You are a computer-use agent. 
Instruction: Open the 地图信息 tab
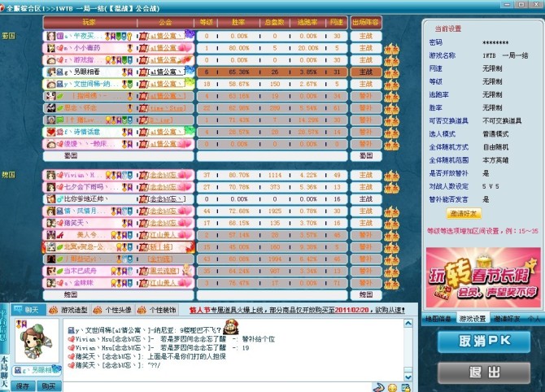(438, 318)
